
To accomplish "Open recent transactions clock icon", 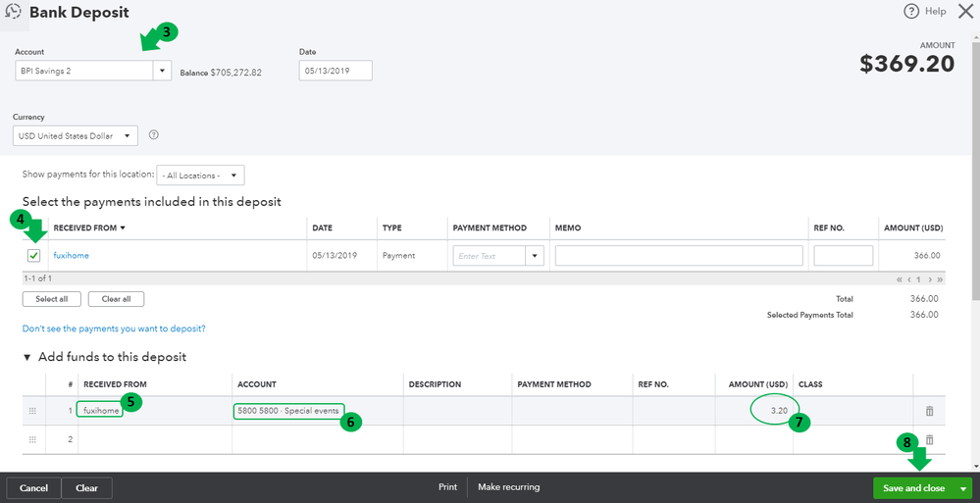I will (x=13, y=12).
